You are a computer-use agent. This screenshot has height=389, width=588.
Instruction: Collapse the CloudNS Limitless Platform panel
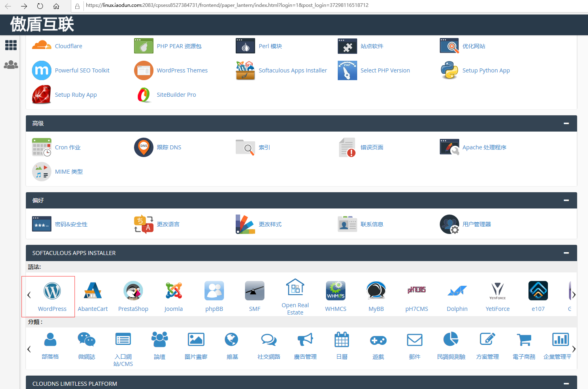[566, 383]
